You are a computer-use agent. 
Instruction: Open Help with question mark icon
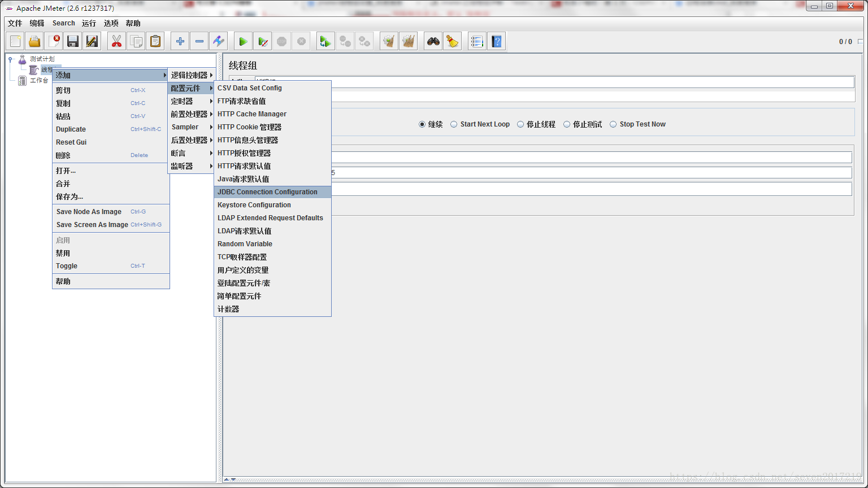[x=497, y=41]
